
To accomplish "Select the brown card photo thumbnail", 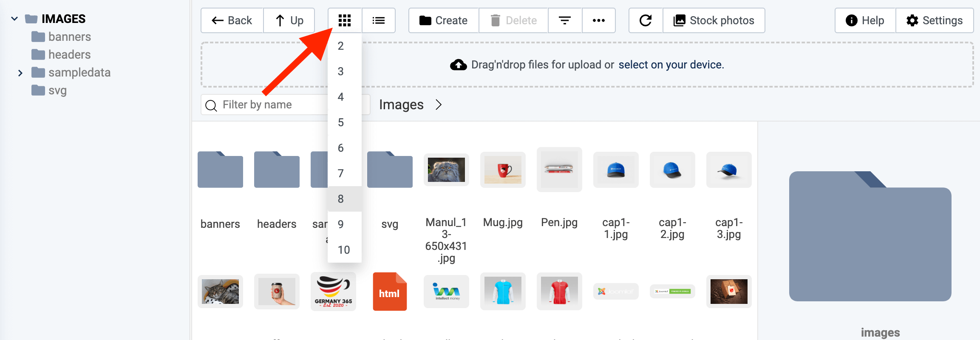I will point(729,292).
